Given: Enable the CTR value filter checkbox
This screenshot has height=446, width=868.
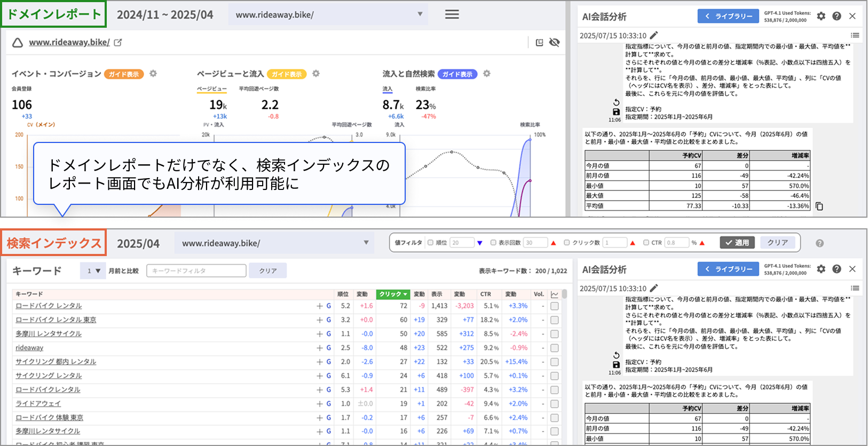Looking at the screenshot, I should (x=646, y=243).
